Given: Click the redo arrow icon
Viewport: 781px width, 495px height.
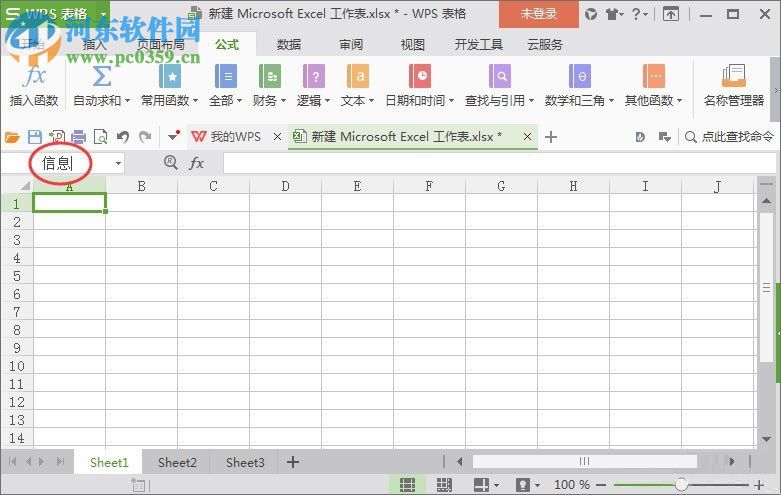Looking at the screenshot, I should [145, 136].
